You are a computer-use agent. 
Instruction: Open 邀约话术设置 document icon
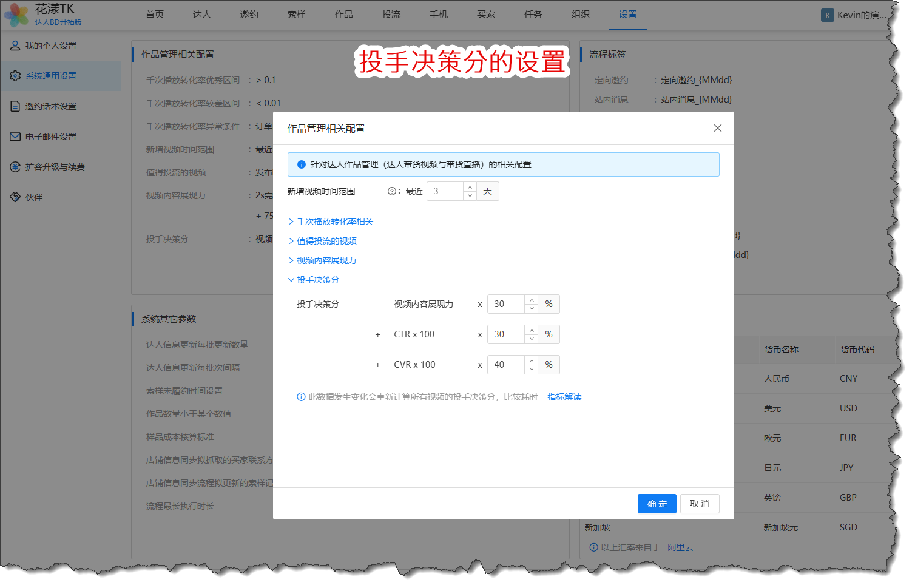pyautogui.click(x=15, y=106)
